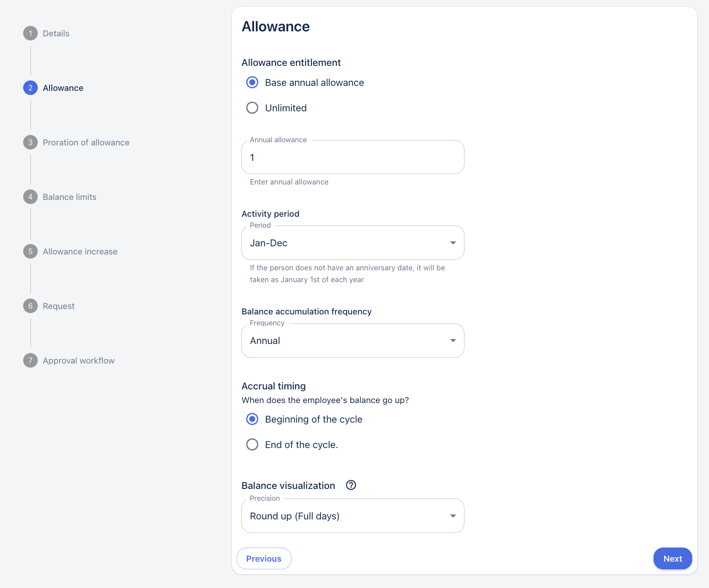The image size is (709, 588).
Task: Pick Beginning of the cycle option
Action: click(252, 419)
